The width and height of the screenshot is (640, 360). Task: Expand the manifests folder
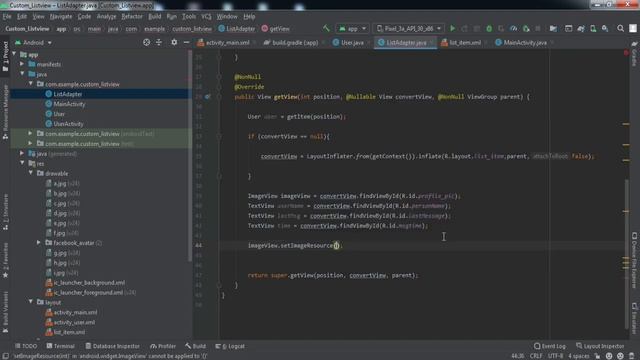22,64
